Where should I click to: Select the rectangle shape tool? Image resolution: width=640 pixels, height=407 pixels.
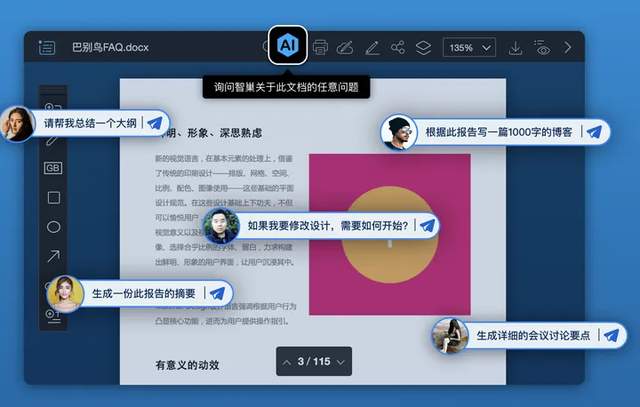click(x=54, y=198)
